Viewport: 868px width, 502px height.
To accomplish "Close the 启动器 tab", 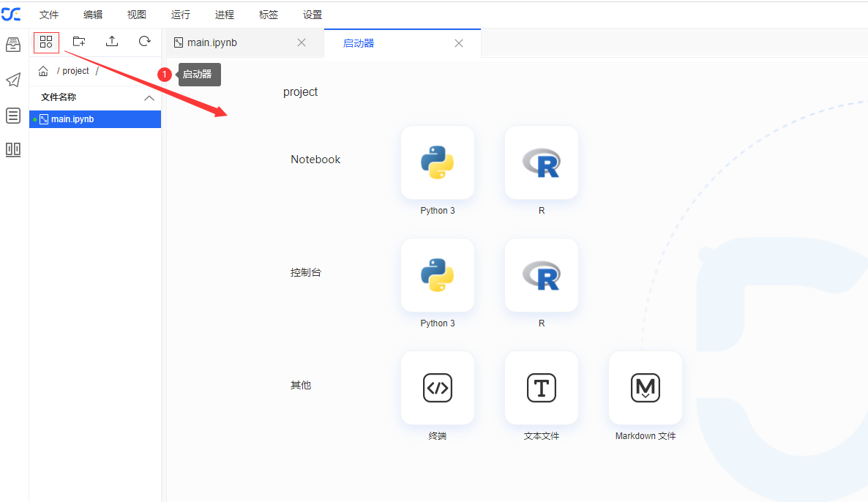I will pyautogui.click(x=459, y=43).
